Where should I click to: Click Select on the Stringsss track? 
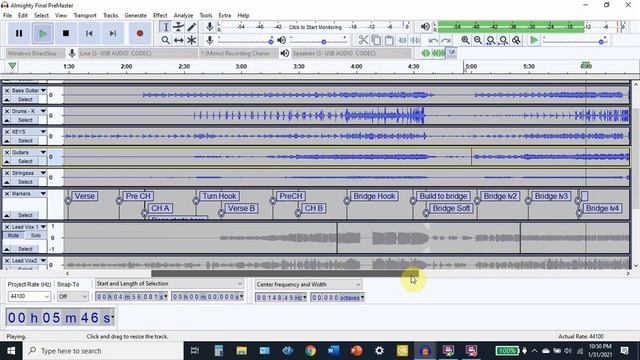click(25, 182)
